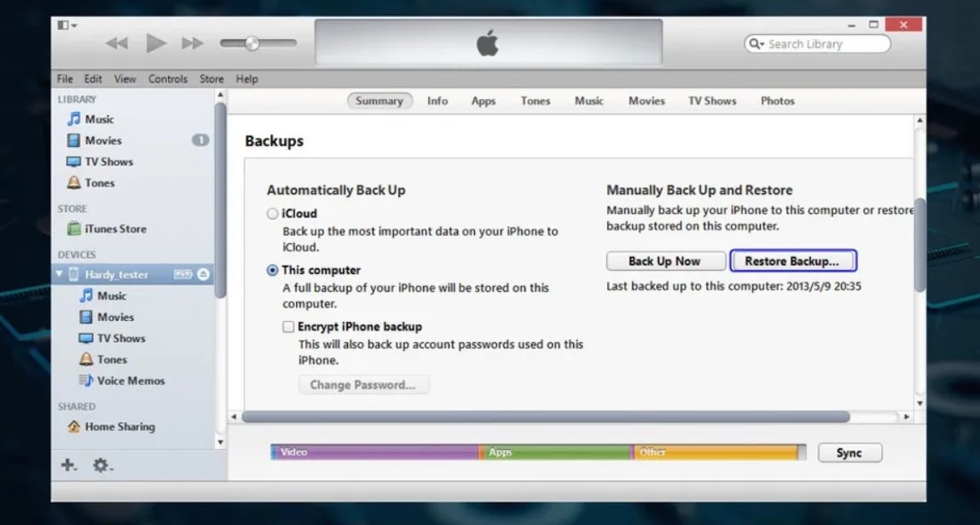The image size is (980, 525).
Task: Collapse the Hardy_tester device tree
Action: tap(60, 274)
